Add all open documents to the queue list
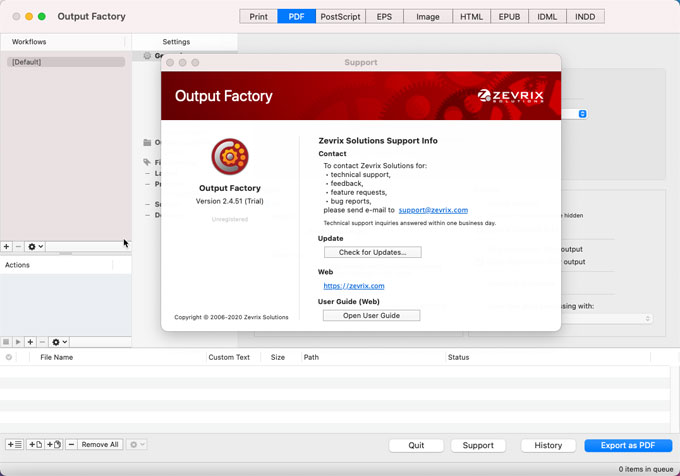680x476 pixels. click(14, 444)
